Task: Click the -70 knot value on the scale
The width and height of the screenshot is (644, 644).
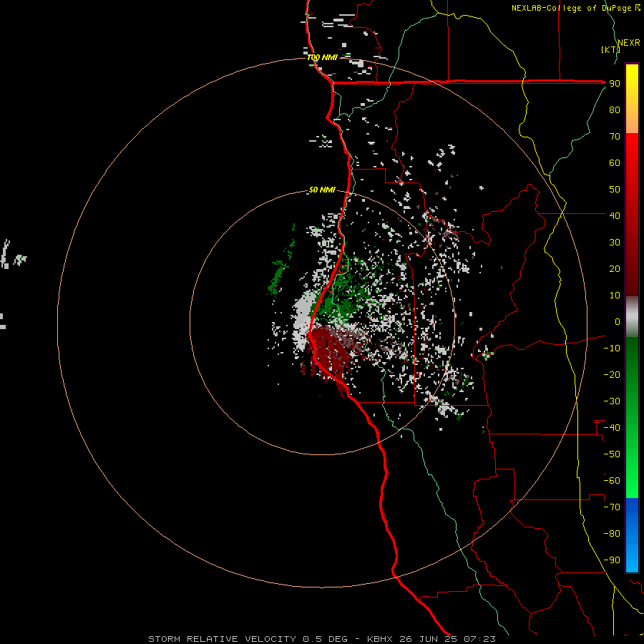Action: [x=612, y=507]
